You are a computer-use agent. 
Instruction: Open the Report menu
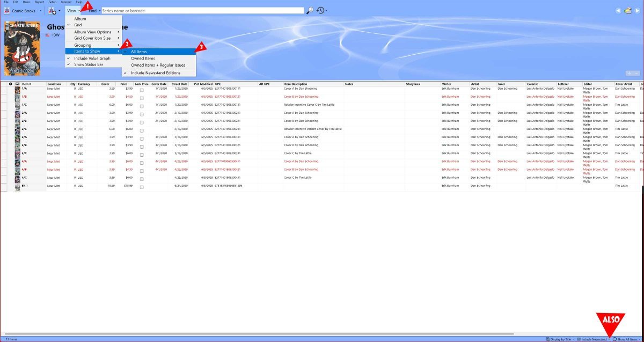[39, 2]
